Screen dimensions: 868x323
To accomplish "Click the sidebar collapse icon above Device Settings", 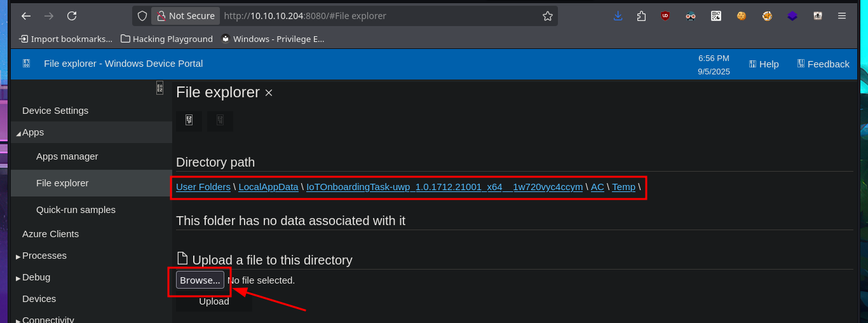I will (x=159, y=88).
